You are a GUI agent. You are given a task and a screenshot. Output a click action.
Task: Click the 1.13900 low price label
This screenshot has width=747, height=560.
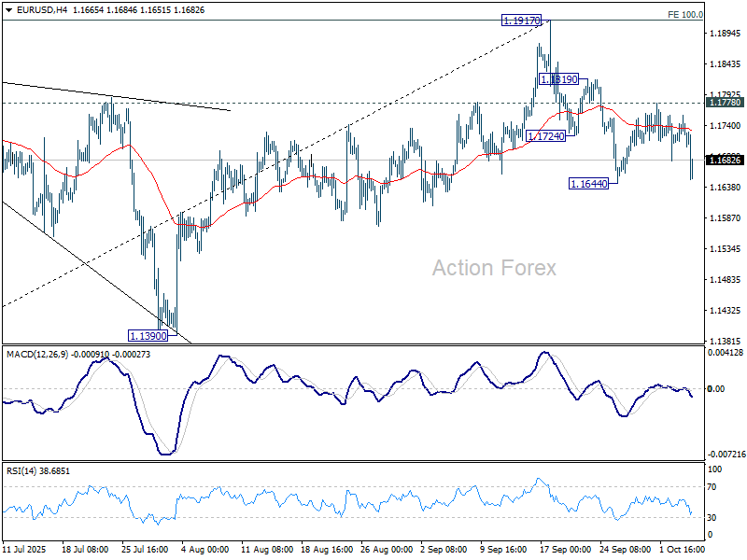click(148, 334)
